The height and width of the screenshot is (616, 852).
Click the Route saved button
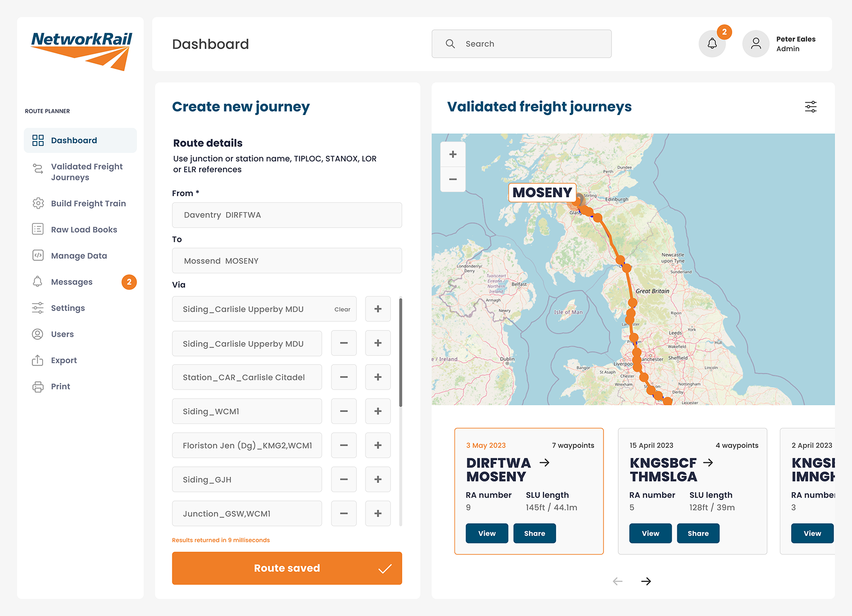click(x=287, y=568)
